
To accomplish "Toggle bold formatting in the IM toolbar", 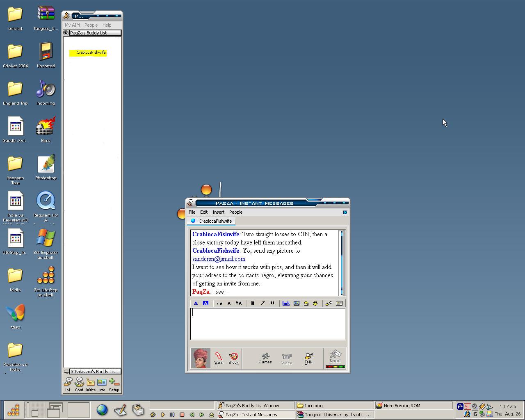I will click(253, 304).
